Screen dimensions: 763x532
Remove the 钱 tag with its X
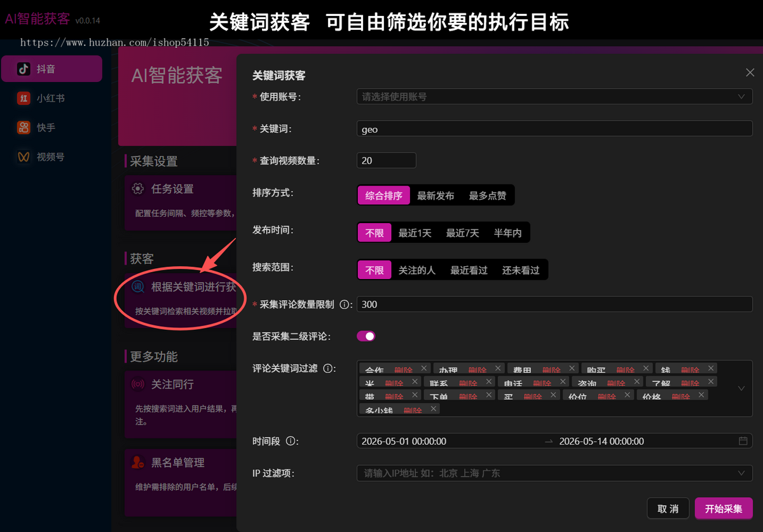(x=711, y=369)
